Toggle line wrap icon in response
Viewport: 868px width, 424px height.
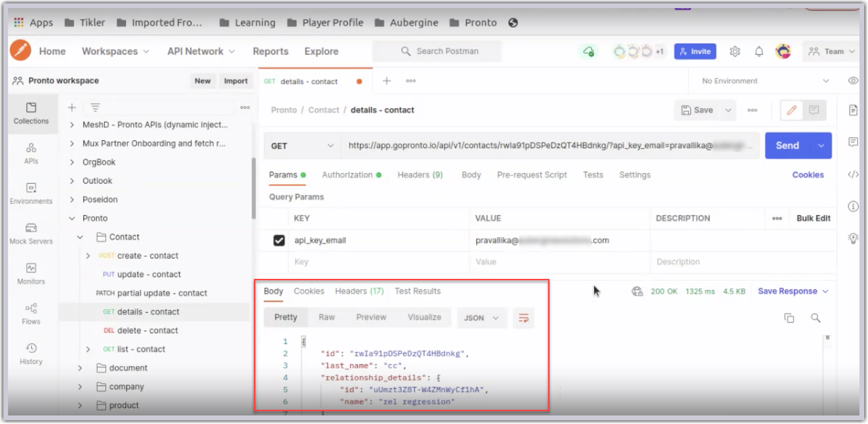(523, 318)
